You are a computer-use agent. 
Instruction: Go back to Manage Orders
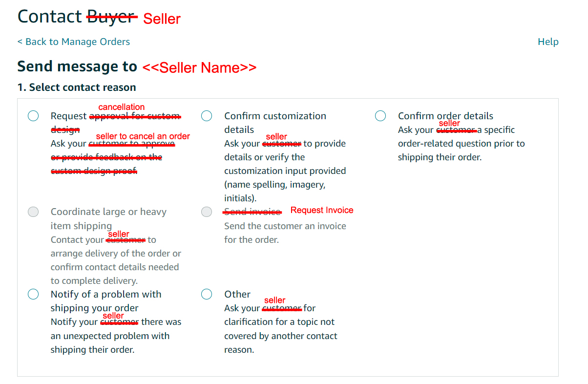(74, 42)
